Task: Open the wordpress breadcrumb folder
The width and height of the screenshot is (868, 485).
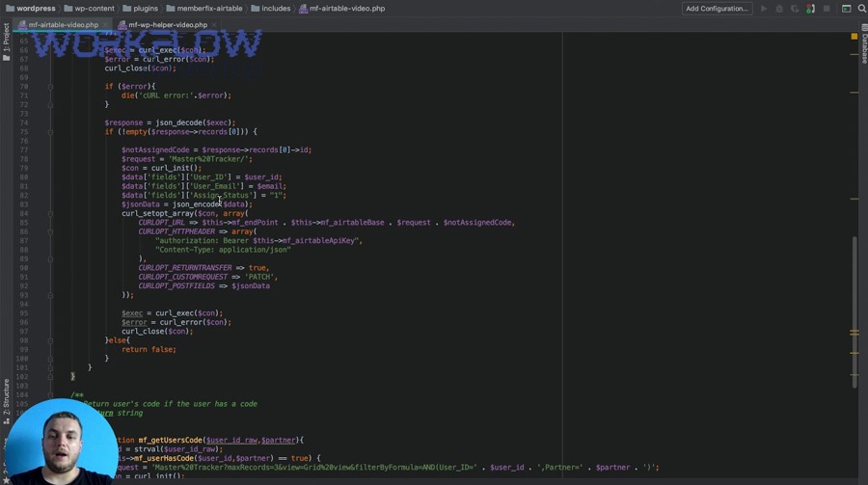Action: 31,9
